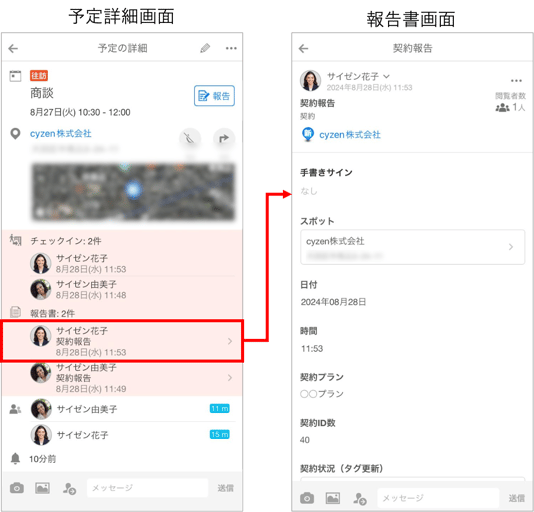Open サイゼン花子's 契約報告 row chevron
The height and width of the screenshot is (512, 534).
[x=230, y=341]
